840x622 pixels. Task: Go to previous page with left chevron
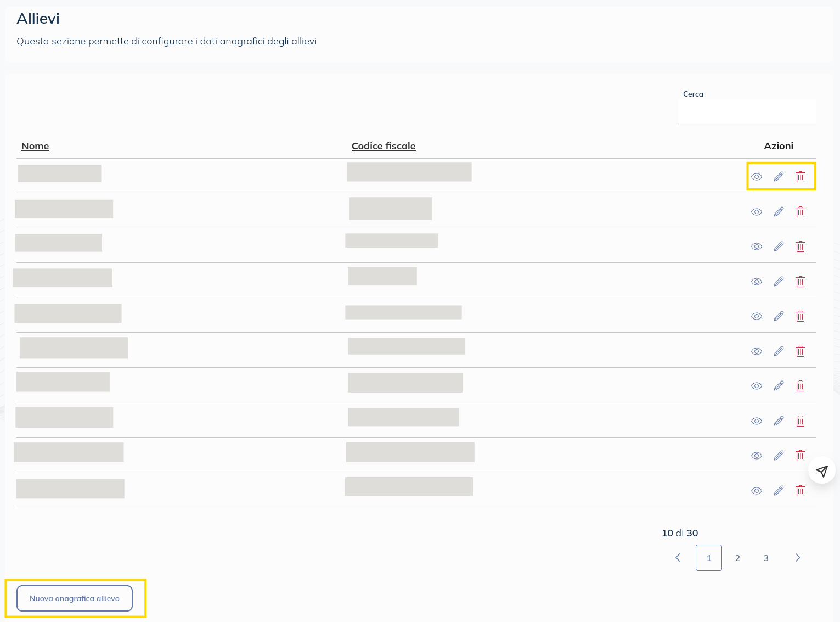click(x=678, y=558)
